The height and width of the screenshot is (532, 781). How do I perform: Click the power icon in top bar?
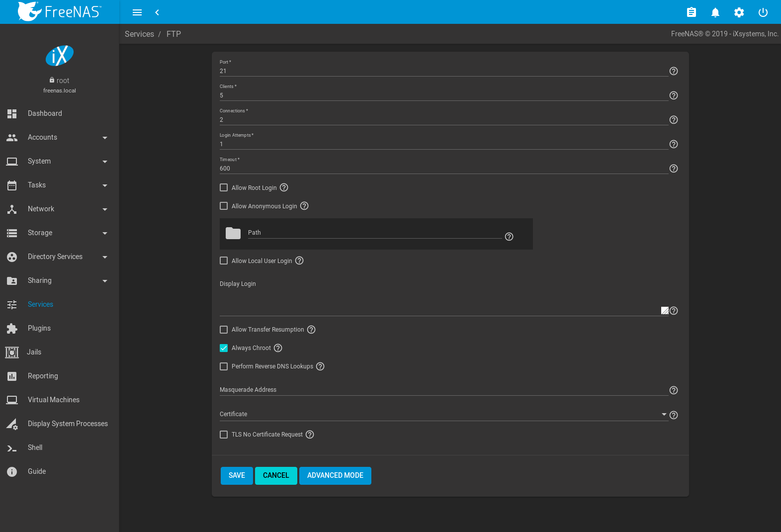(x=763, y=12)
